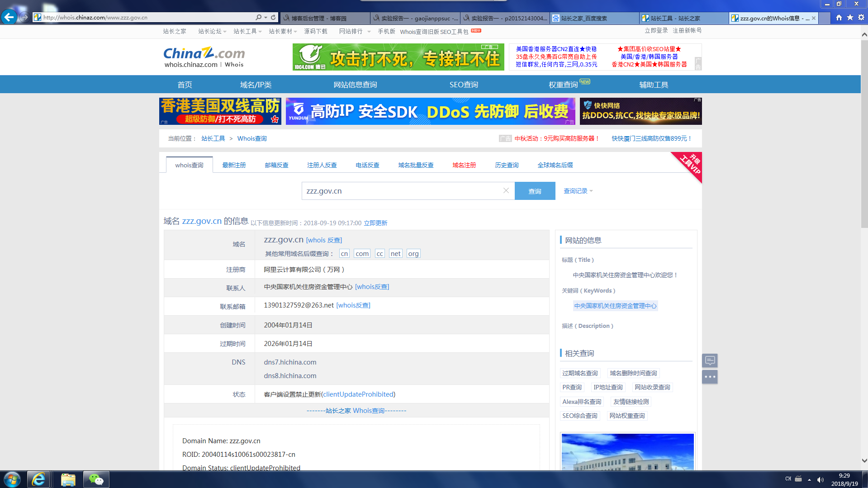Switch to the 最新注册 tab

pyautogui.click(x=234, y=165)
